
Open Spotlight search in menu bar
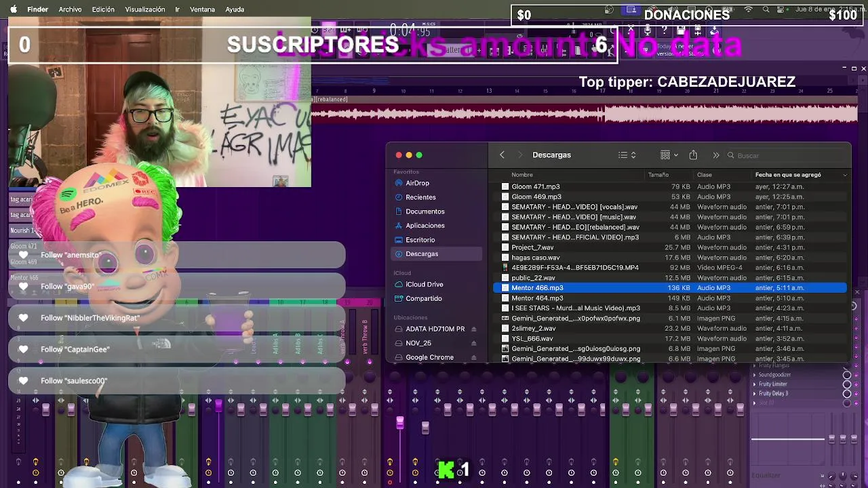[x=766, y=9]
